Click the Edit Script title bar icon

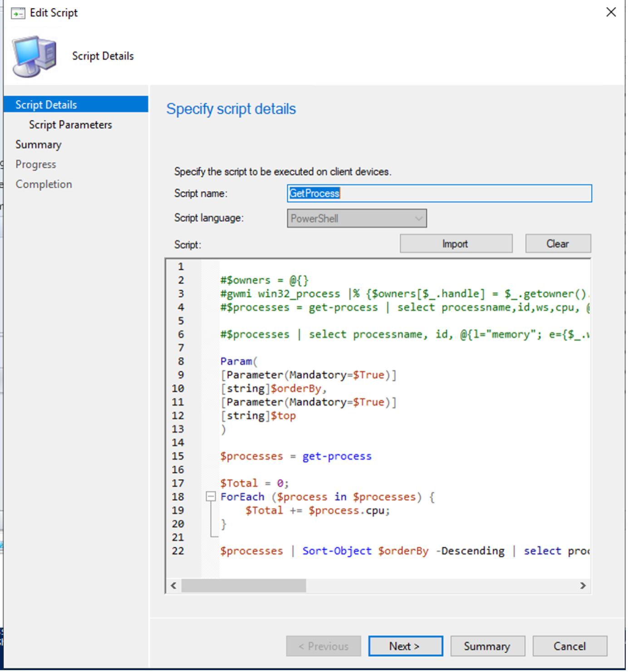click(x=18, y=13)
